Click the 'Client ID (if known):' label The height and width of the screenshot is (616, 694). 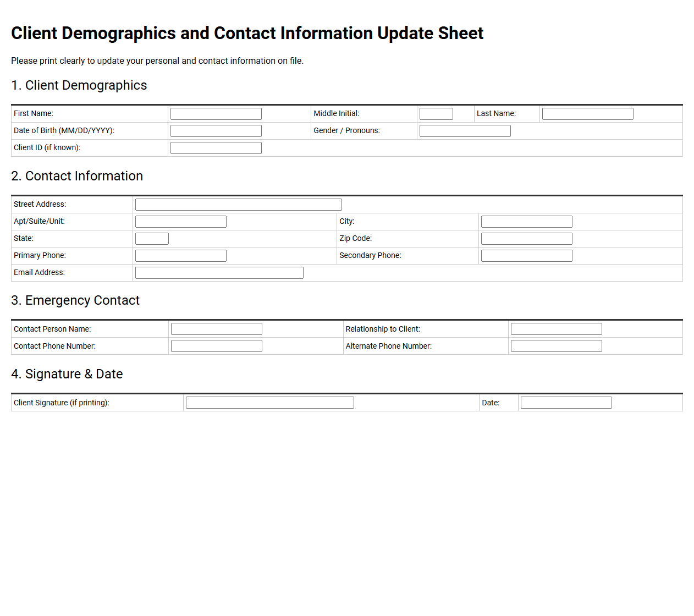coord(47,147)
